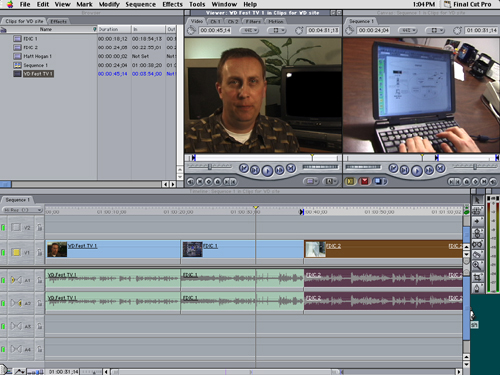Click the red overwrite edit button in Canvas

point(365,181)
